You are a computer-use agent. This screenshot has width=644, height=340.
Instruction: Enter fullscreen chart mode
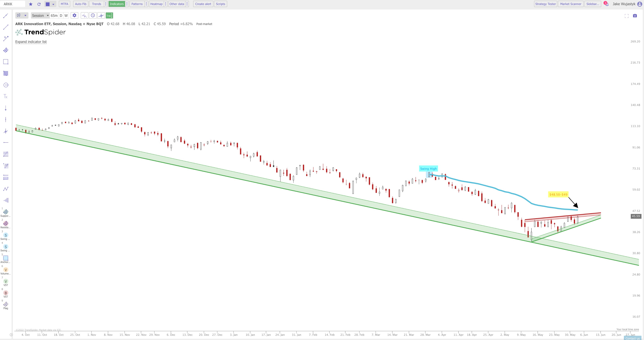click(627, 16)
